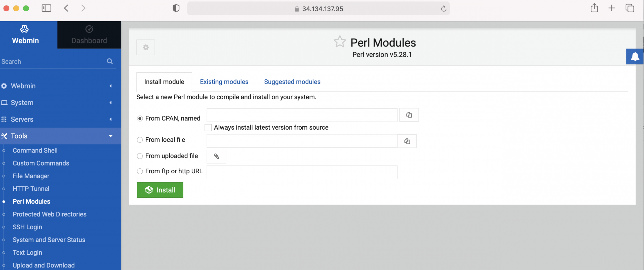Open a new Safari tab
644x270 pixels.
point(612,8)
